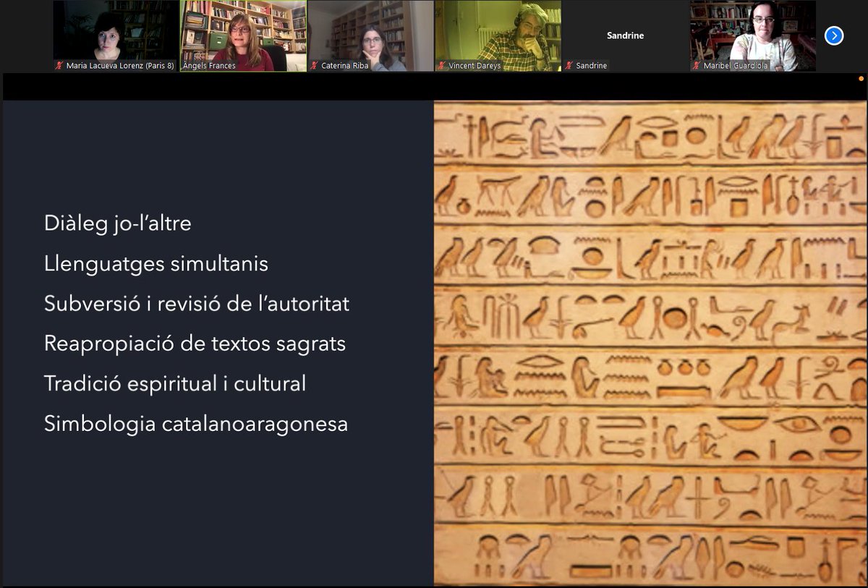This screenshot has height=588, width=868.
Task: Select Sandrine's blank video tile
Action: (x=625, y=35)
